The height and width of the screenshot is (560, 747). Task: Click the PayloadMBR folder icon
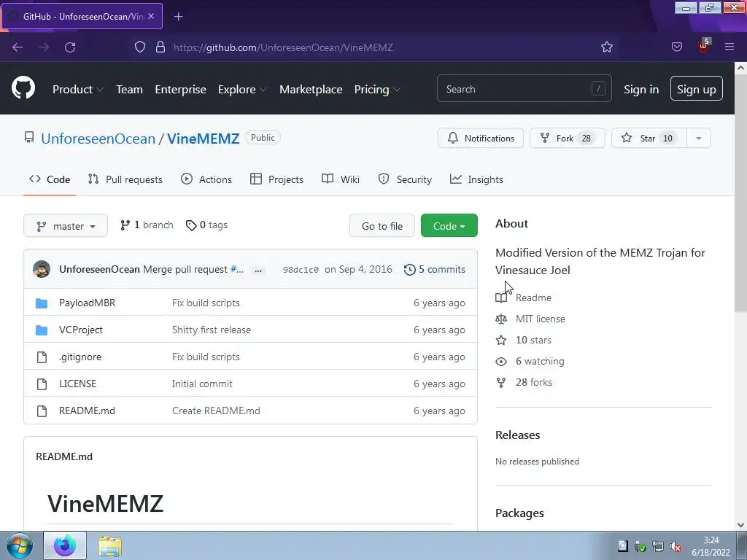(42, 303)
